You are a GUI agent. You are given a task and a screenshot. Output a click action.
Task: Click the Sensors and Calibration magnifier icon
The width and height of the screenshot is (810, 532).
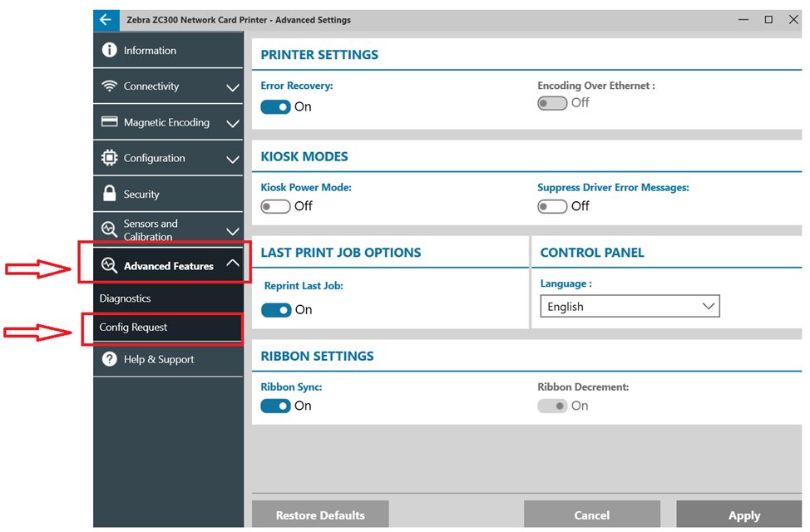109,229
